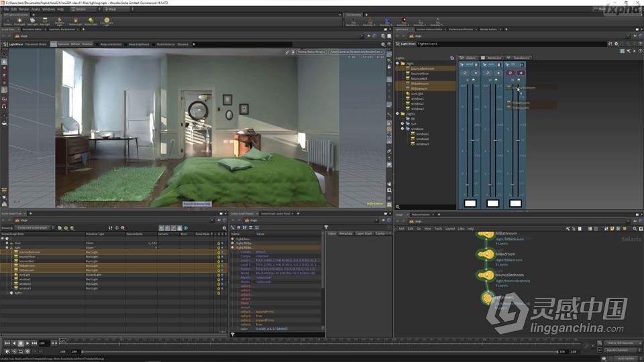
Task: Toggle Keep orientation checkbox
Action: point(98,44)
